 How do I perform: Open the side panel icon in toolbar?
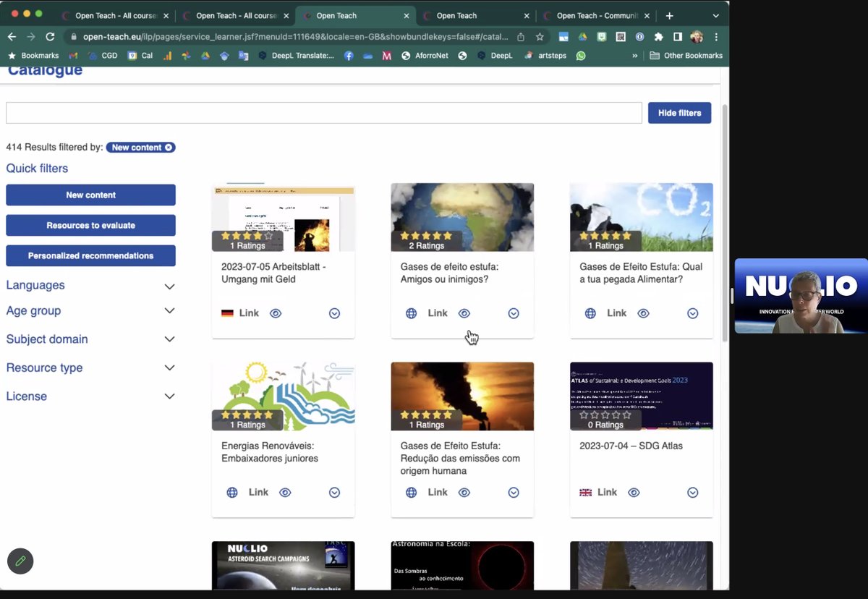677,37
